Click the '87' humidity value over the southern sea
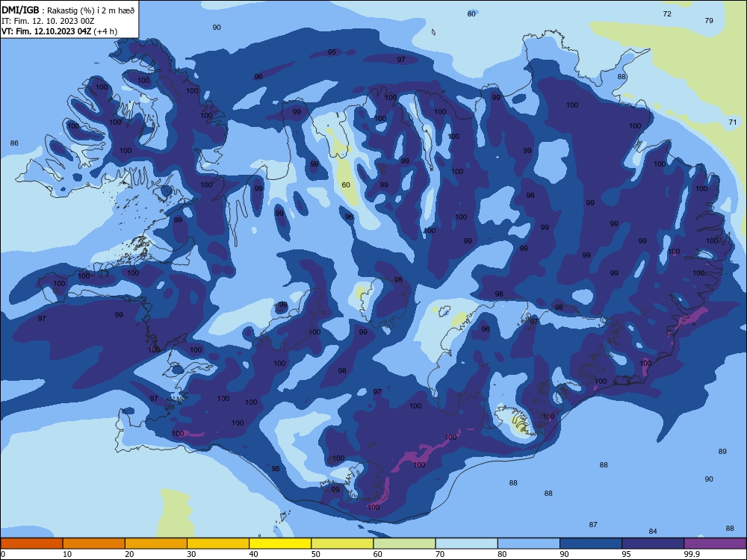This screenshot has width=747, height=560. 592,524
